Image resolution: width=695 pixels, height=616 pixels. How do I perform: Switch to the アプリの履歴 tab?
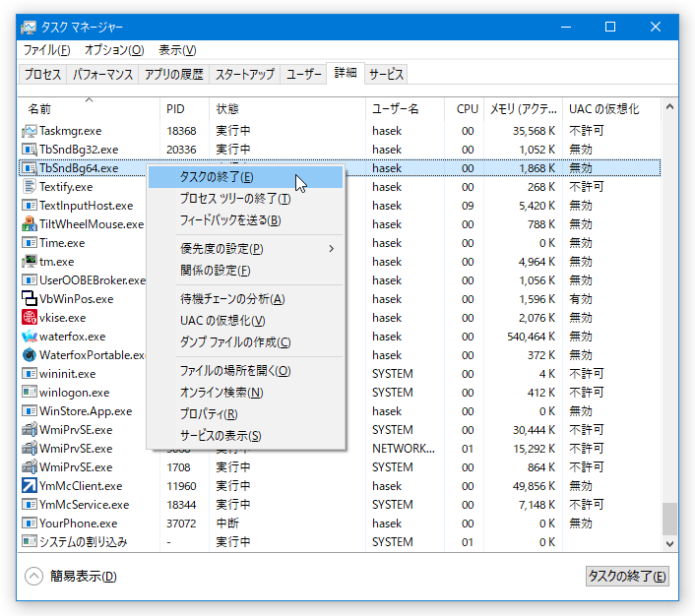pos(173,74)
